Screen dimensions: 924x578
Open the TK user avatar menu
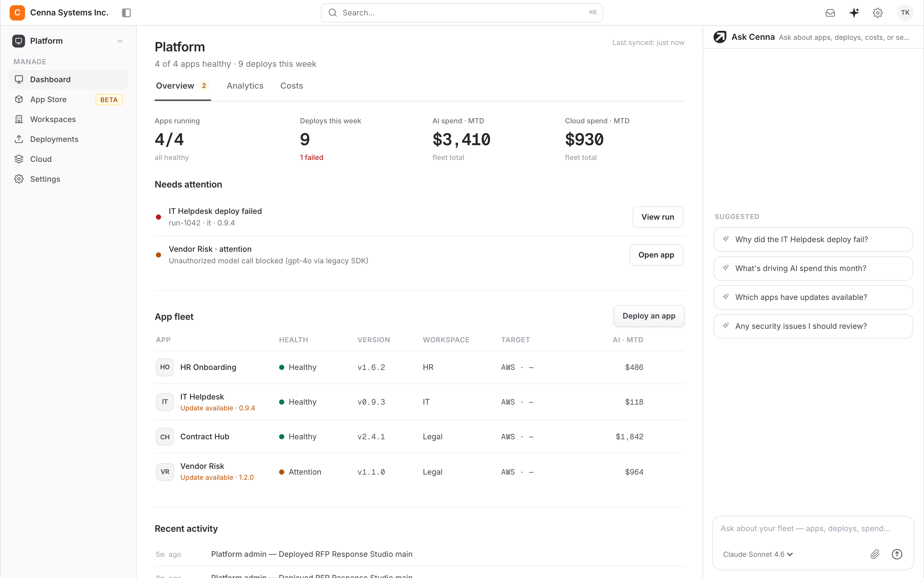(x=905, y=13)
